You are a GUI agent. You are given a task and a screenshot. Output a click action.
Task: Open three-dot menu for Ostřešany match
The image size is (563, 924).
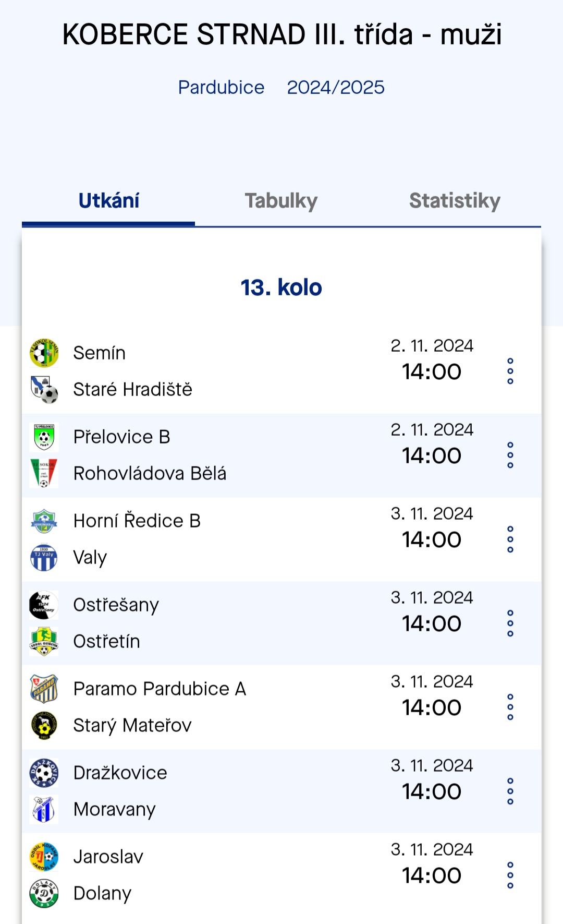click(x=510, y=623)
